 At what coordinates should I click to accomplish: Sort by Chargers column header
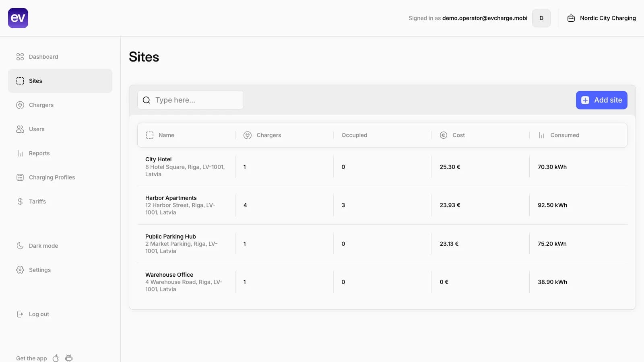[269, 135]
